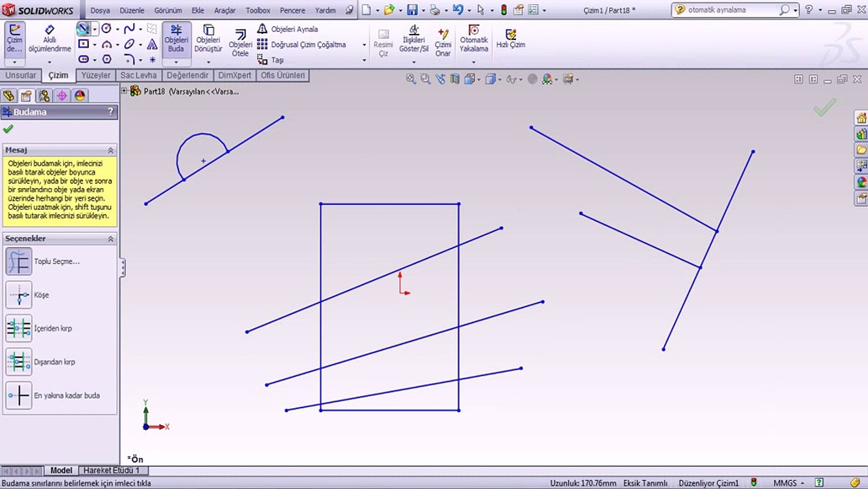Open the Objeleri Buda dropdown arrow

click(x=176, y=62)
